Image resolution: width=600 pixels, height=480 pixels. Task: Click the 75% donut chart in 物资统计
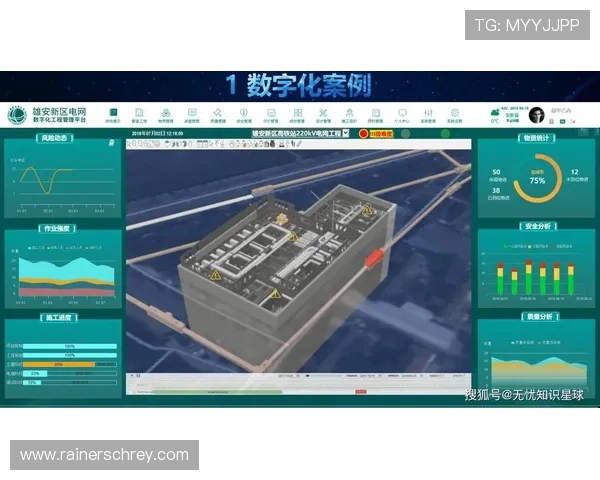pyautogui.click(x=537, y=180)
